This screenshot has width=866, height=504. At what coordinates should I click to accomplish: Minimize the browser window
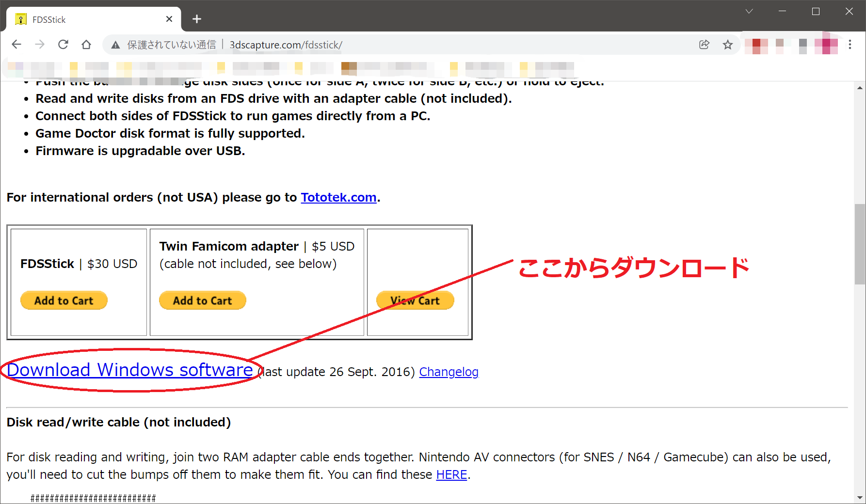coord(782,11)
